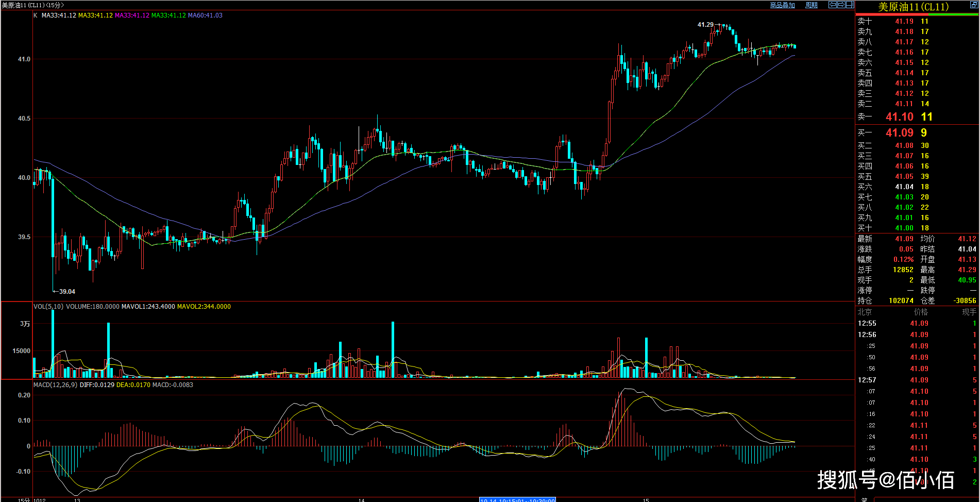Click the 开盘 value 41.13
The image size is (980, 502).
pos(967,259)
